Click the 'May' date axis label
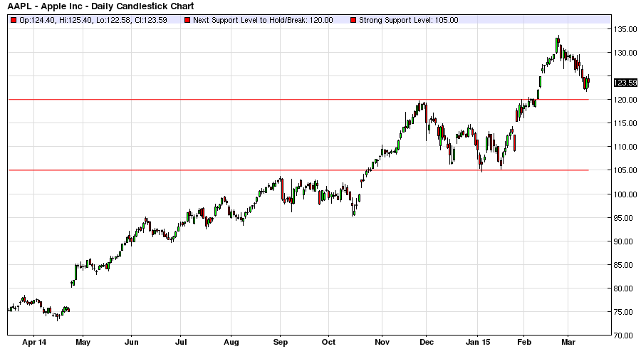 (x=83, y=343)
